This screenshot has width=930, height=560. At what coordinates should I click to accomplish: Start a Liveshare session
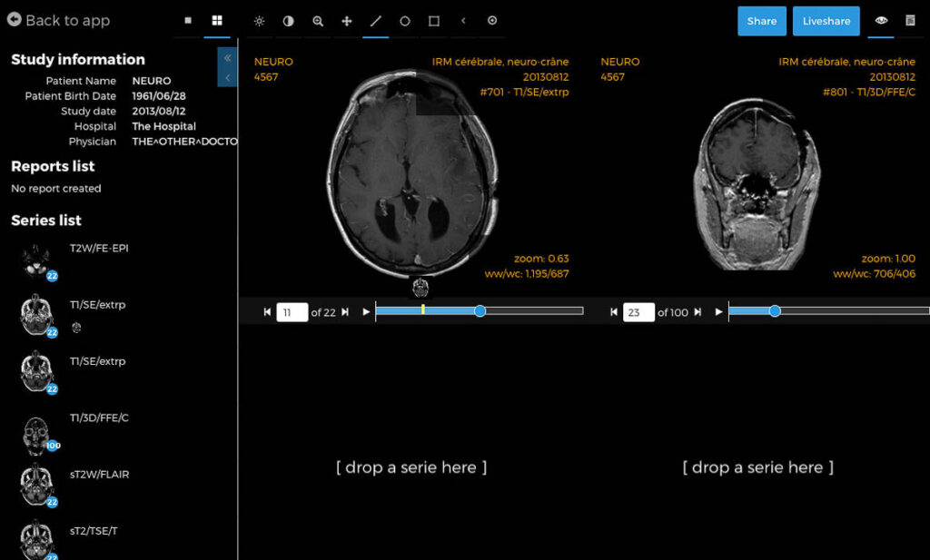tap(825, 20)
